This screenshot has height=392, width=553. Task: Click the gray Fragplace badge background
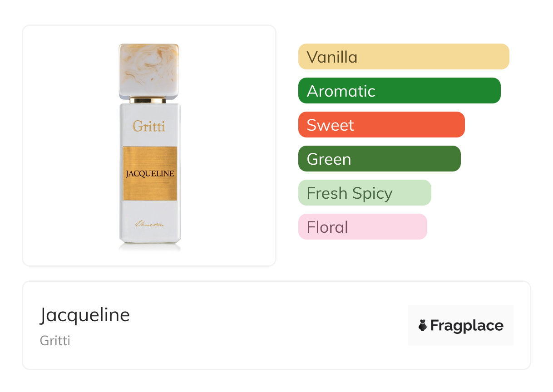pos(461,313)
